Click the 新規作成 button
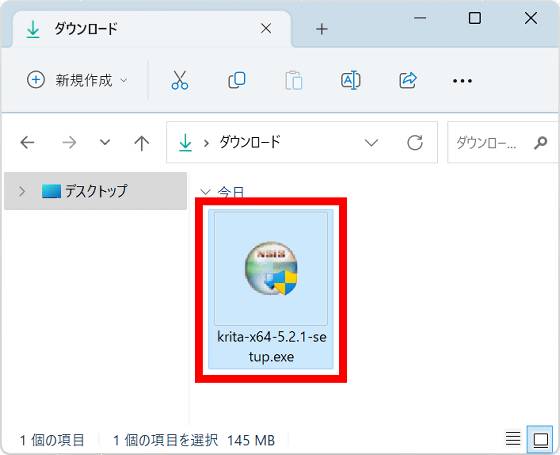 (x=77, y=80)
